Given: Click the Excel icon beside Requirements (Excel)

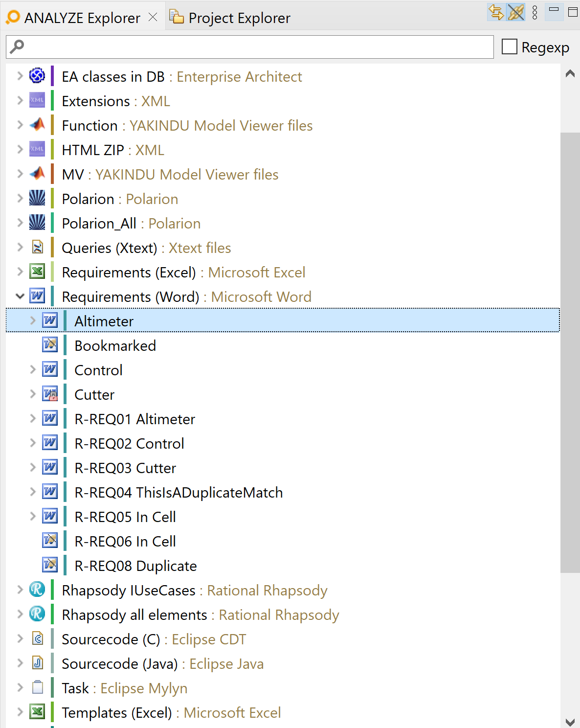Looking at the screenshot, I should [x=37, y=272].
